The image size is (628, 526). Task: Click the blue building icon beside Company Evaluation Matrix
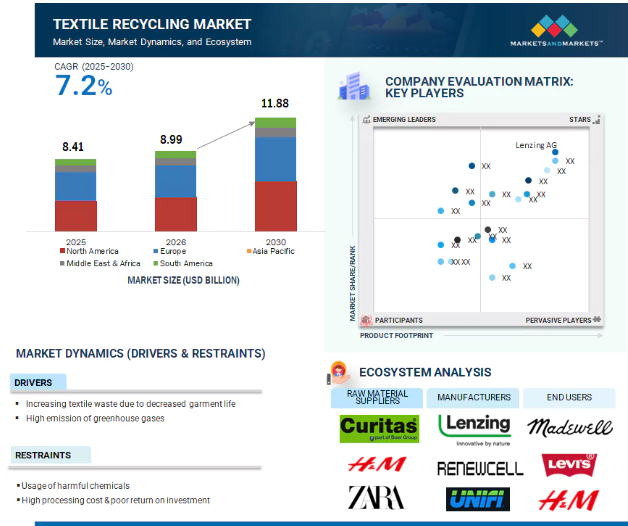[x=354, y=86]
